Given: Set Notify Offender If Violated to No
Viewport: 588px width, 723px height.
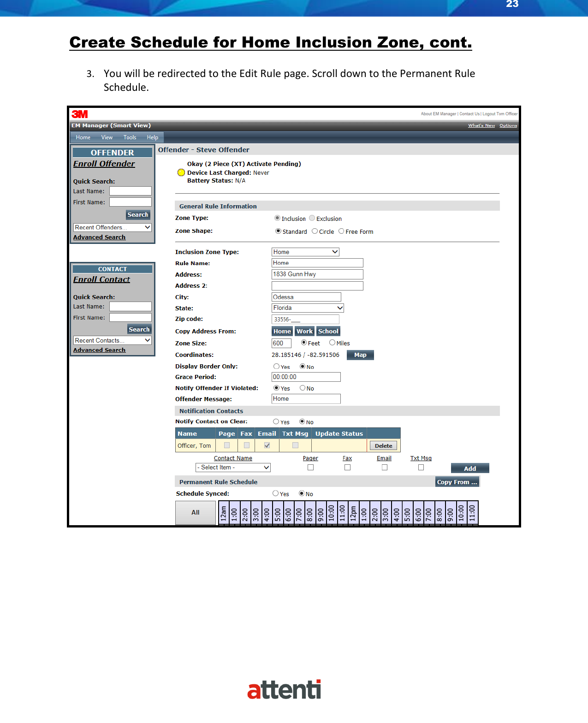Looking at the screenshot, I should [303, 388].
